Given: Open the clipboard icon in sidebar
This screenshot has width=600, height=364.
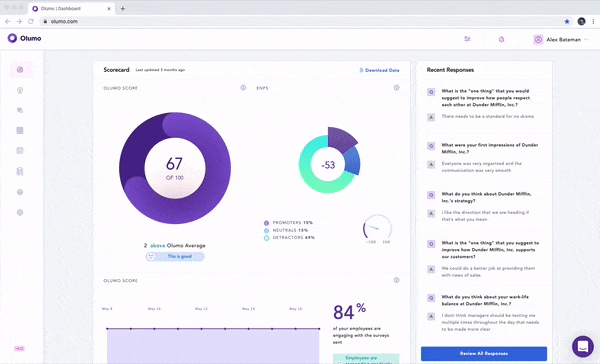Looking at the screenshot, I should pyautogui.click(x=20, y=171).
